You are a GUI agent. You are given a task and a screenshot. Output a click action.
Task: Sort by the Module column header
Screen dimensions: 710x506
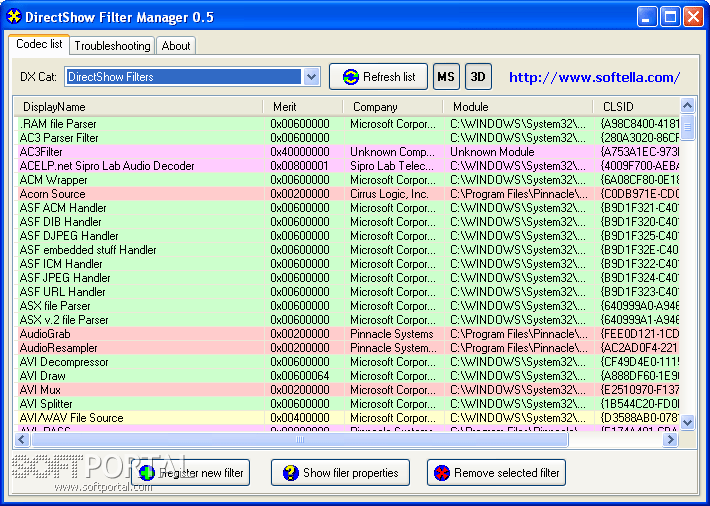(x=518, y=107)
